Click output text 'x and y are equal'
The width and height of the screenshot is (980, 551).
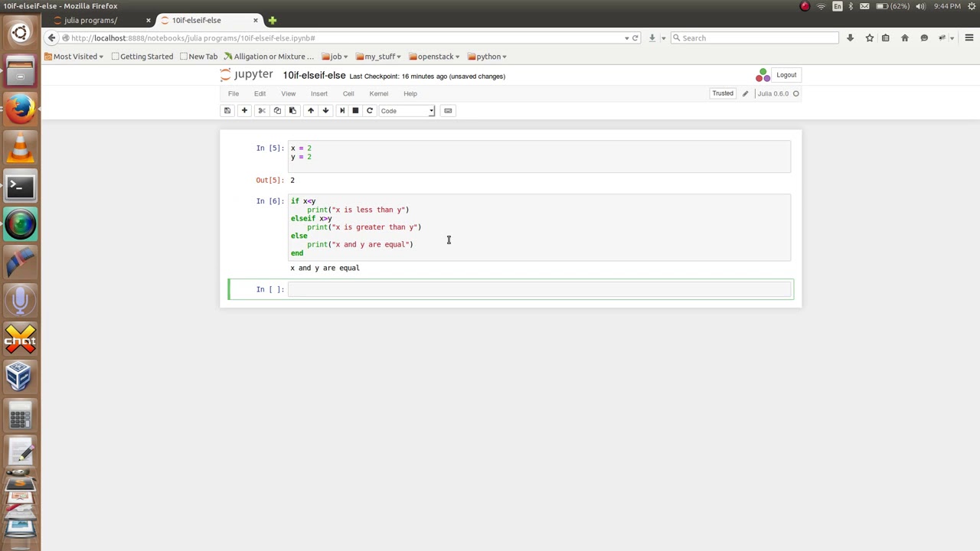(325, 268)
